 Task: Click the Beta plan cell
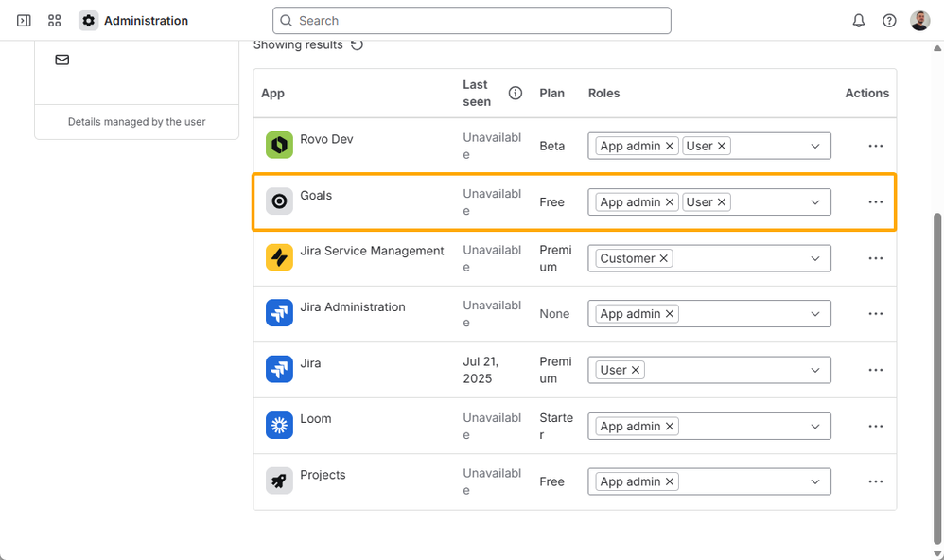coord(552,146)
